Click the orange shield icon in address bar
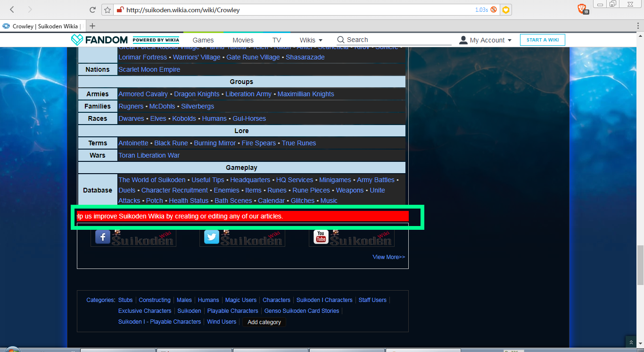 pyautogui.click(x=506, y=9)
